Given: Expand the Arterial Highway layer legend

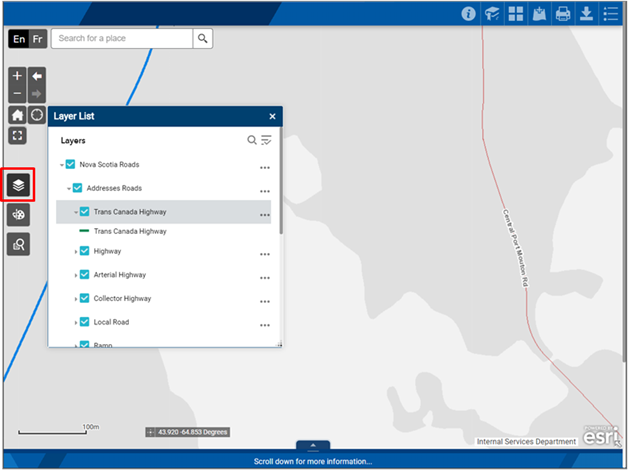Looking at the screenshot, I should (x=76, y=275).
